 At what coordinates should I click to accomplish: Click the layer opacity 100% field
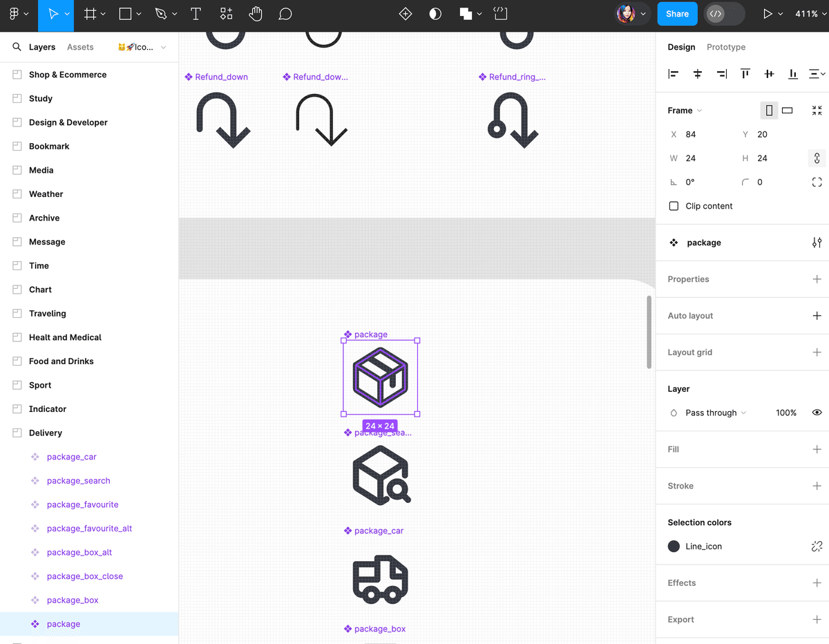point(786,413)
